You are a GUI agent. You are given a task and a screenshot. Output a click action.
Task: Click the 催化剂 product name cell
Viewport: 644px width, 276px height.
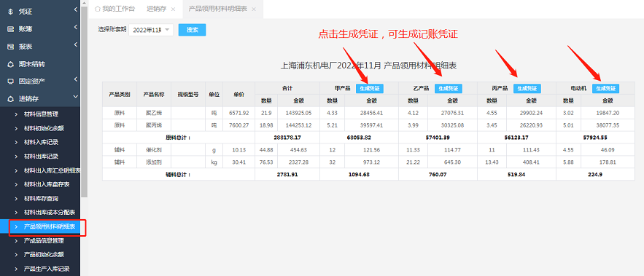click(154, 150)
